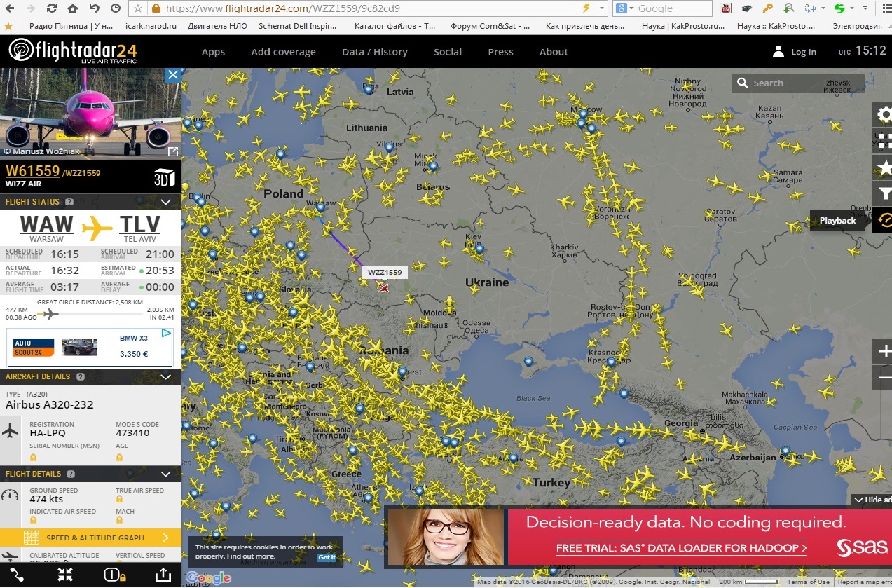The height and width of the screenshot is (588, 892).
Task: Zoom in the map with plus button
Action: click(884, 352)
